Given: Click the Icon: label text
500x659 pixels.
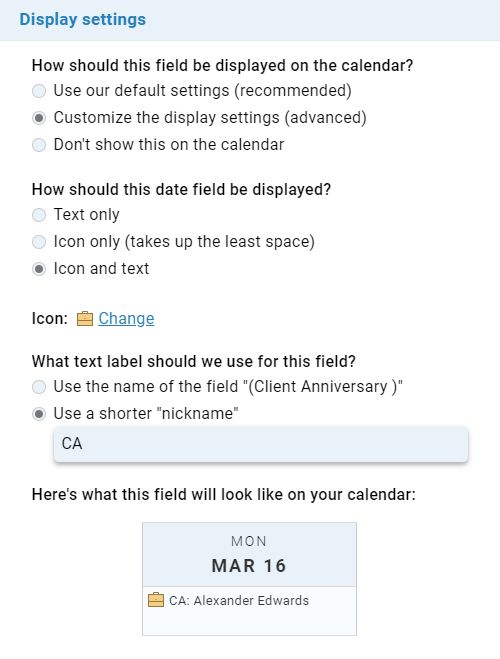Looking at the screenshot, I should [50, 319].
